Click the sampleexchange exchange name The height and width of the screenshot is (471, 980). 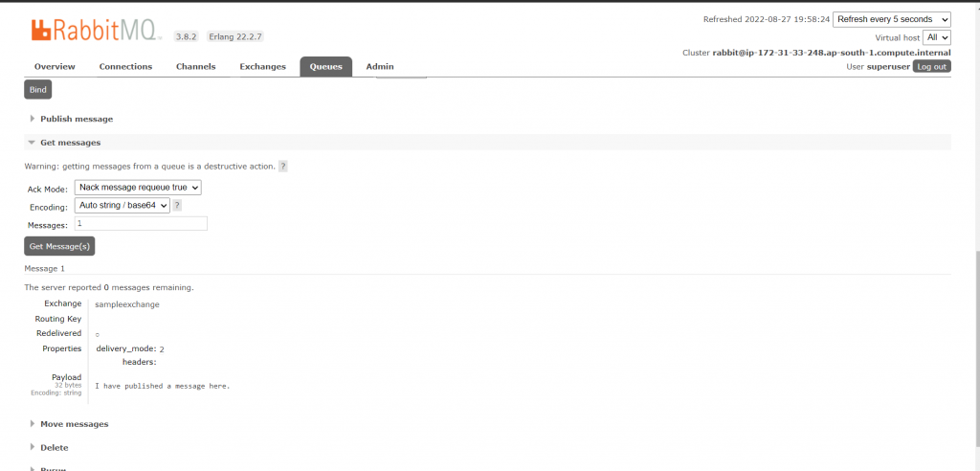point(127,304)
